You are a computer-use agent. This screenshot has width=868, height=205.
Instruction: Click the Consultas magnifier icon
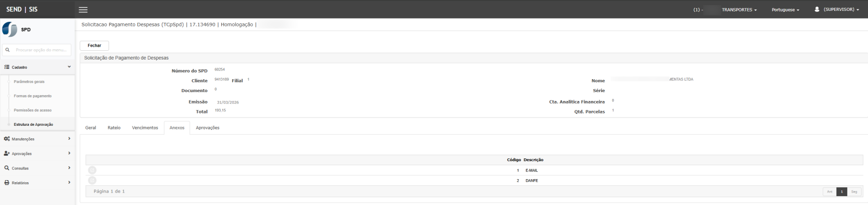coord(7,168)
